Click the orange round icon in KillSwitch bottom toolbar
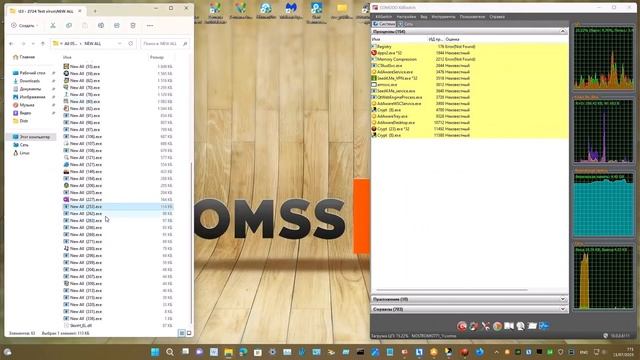Image resolution: width=640 pixels, height=360 pixels. click(x=497, y=326)
